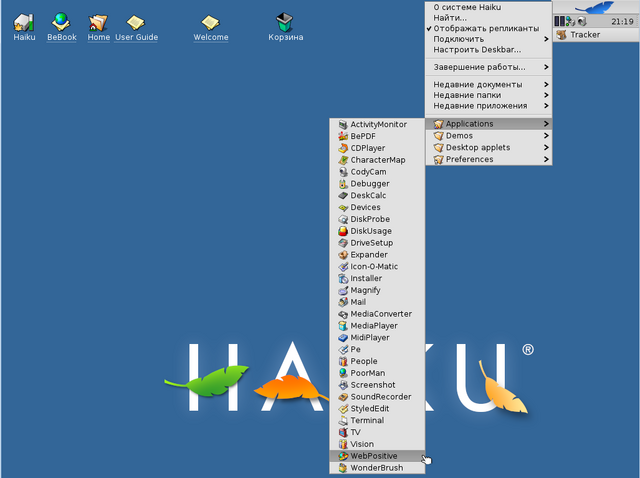640x478 pixels.
Task: Open the Devices application
Action: [x=377, y=207]
